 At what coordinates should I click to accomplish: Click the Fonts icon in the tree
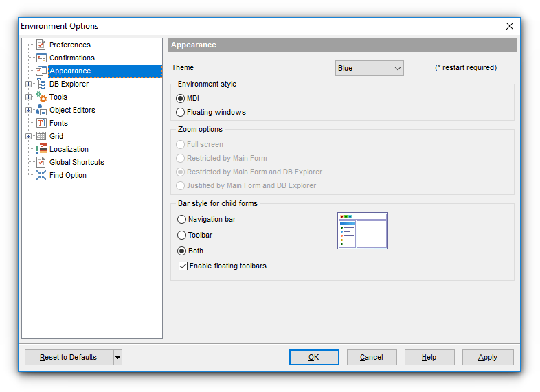click(41, 123)
